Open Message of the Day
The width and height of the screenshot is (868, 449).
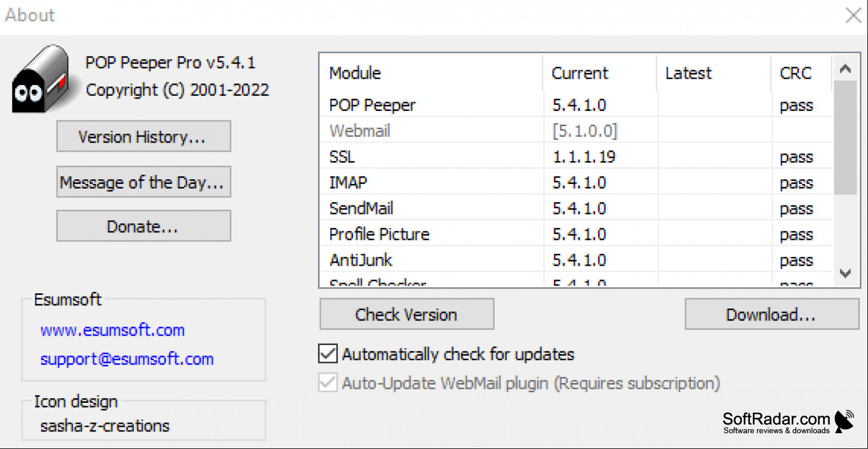coord(144,182)
